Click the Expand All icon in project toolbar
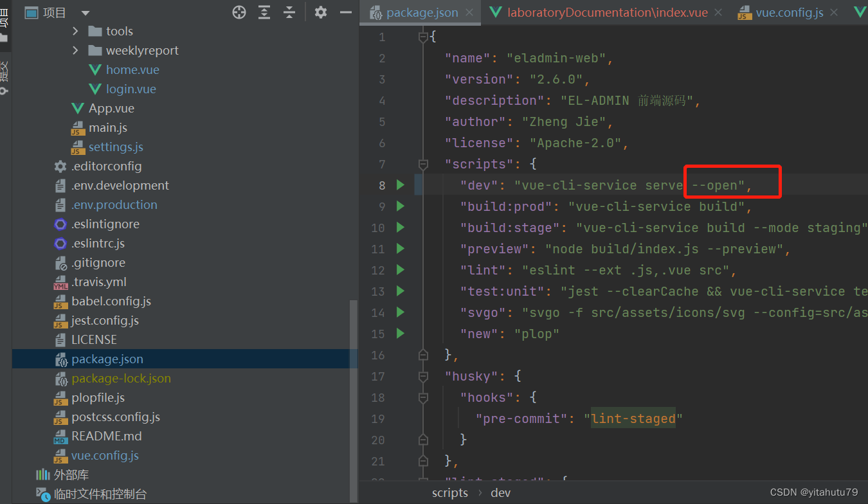This screenshot has width=868, height=504. tap(264, 12)
